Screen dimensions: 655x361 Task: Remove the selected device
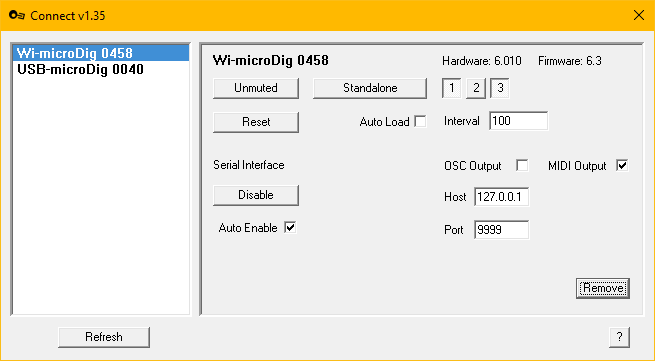tap(603, 288)
